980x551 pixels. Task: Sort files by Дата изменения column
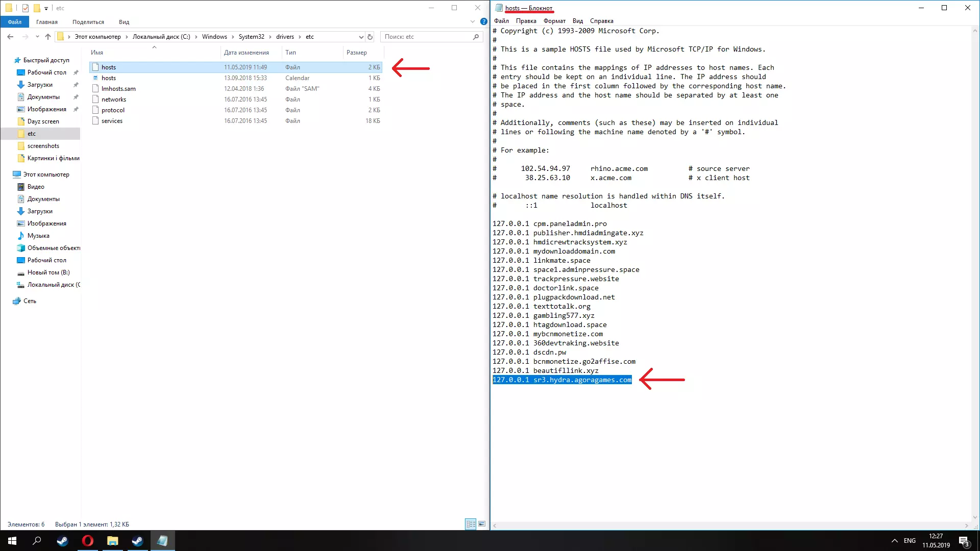(246, 53)
